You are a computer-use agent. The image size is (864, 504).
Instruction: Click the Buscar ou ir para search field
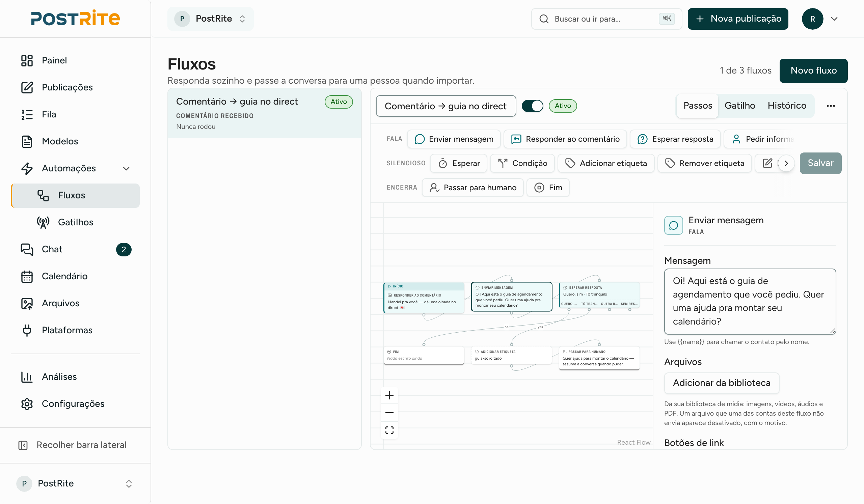pos(606,19)
